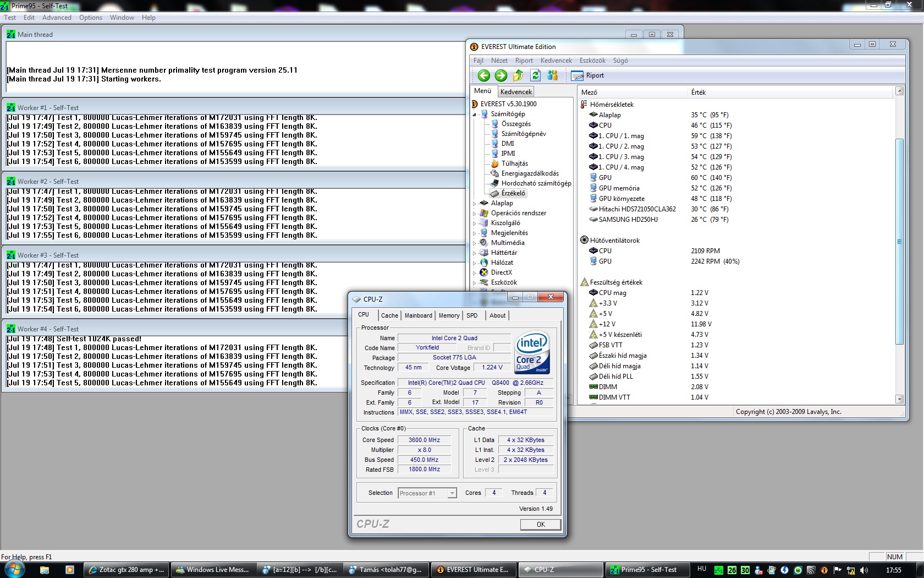Click the Hőmérsékletek thermometer icon
The width and height of the screenshot is (924, 578).
tap(585, 104)
